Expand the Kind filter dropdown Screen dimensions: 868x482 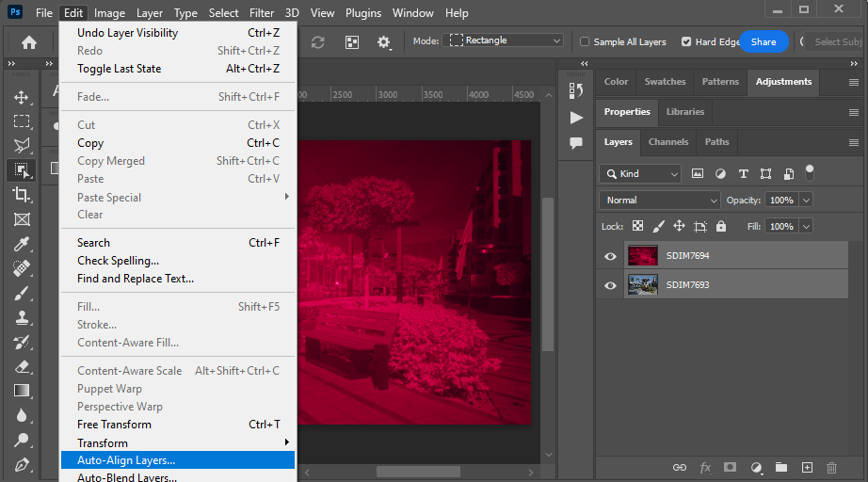pyautogui.click(x=640, y=174)
